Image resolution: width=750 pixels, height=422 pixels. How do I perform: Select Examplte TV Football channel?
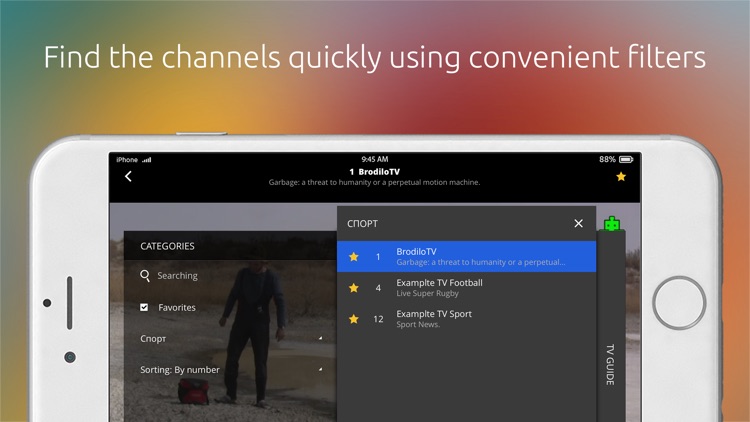(466, 288)
